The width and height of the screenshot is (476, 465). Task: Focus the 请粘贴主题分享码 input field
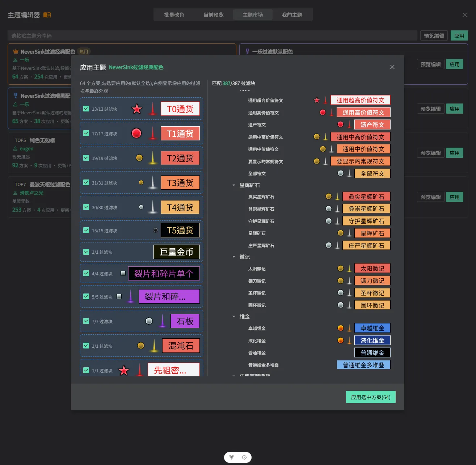(x=212, y=35)
